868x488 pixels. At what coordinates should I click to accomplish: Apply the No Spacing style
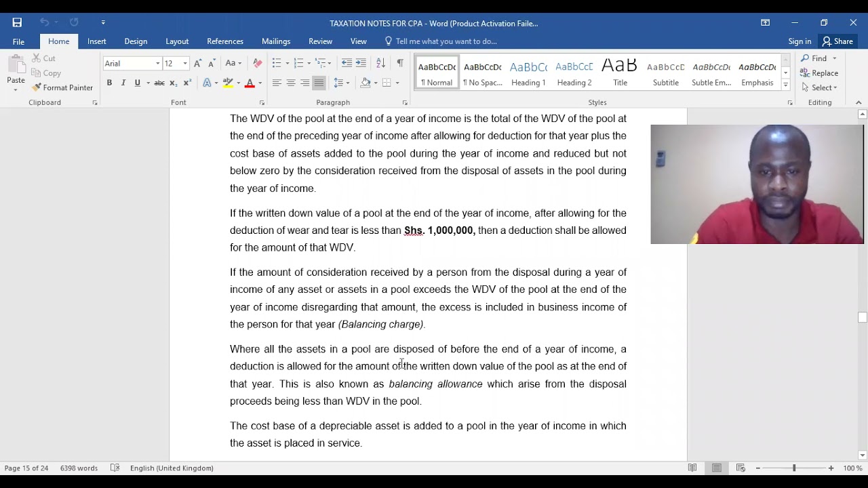tap(483, 73)
